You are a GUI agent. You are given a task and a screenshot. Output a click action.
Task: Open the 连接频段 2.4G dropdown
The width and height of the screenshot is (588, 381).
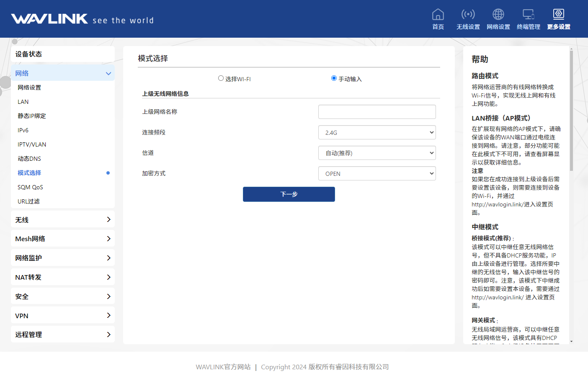tap(377, 132)
